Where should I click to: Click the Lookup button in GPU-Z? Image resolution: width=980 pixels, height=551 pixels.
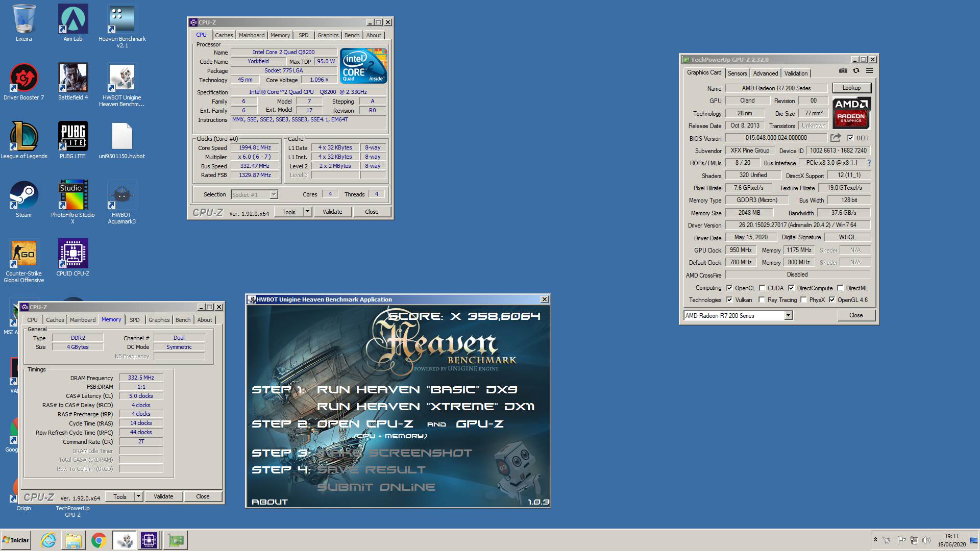point(851,88)
